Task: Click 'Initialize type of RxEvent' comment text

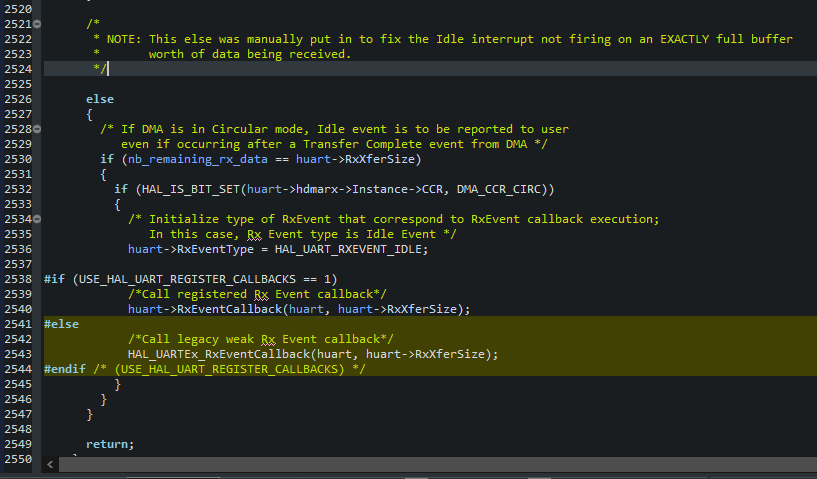Action: pyautogui.click(x=240, y=219)
